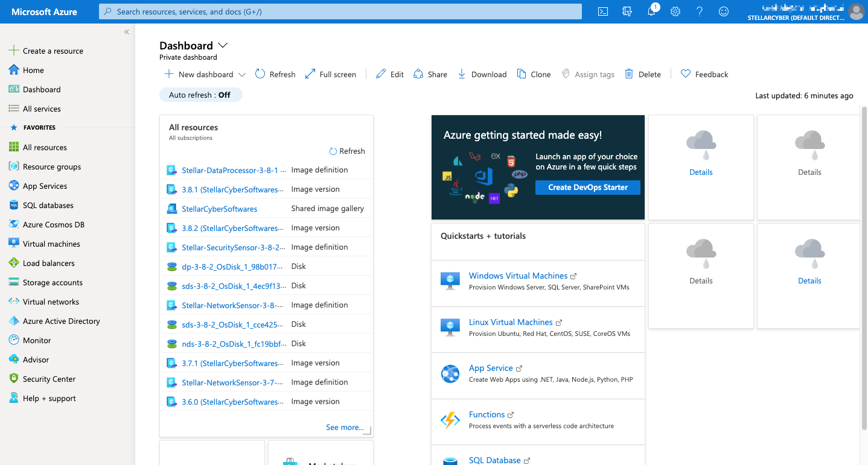The height and width of the screenshot is (465, 868).
Task: Click the notifications bell icon
Action: 651,11
